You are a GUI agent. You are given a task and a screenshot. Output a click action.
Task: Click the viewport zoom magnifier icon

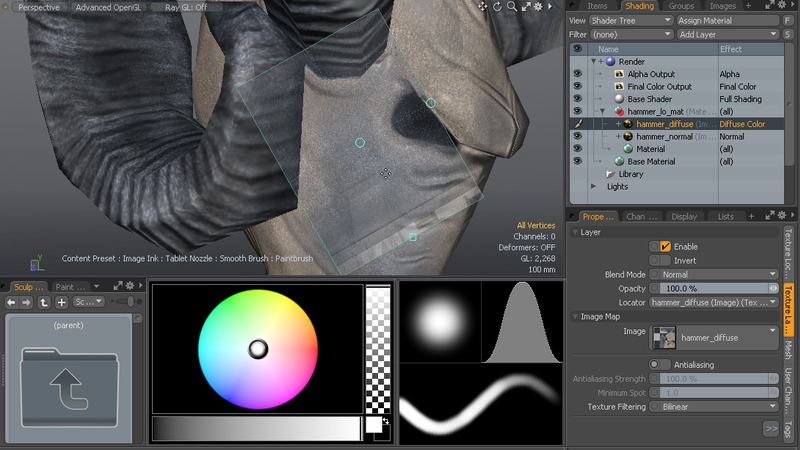512,6
